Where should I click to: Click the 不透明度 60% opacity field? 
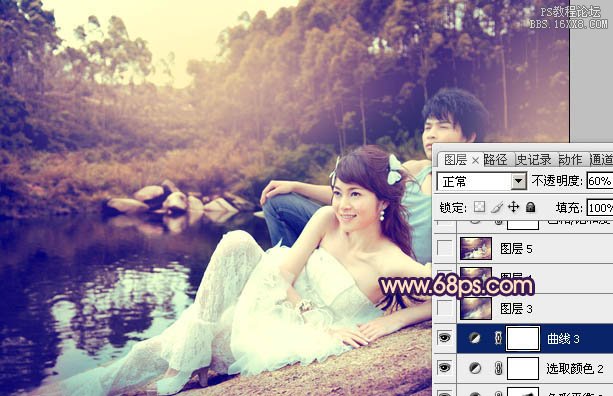(x=600, y=181)
